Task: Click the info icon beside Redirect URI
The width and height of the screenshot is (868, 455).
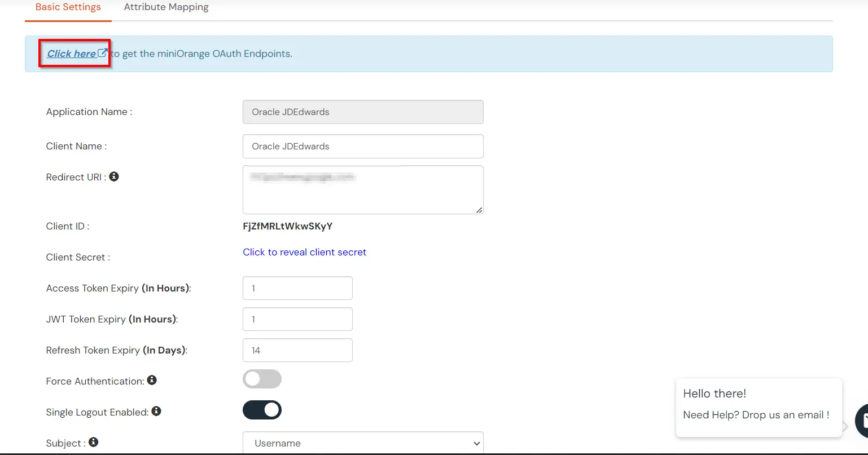Action: [x=114, y=176]
